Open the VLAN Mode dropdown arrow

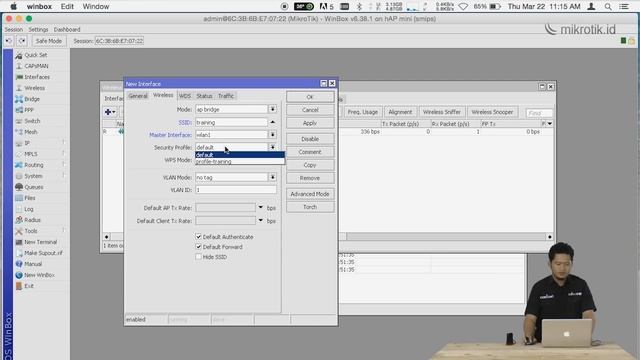[x=272, y=177]
